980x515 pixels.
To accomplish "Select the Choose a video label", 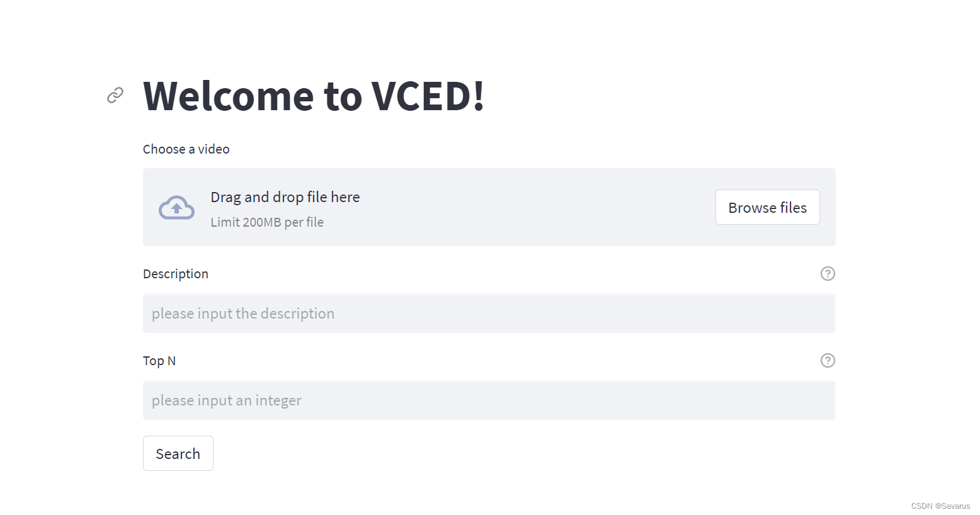I will (186, 149).
